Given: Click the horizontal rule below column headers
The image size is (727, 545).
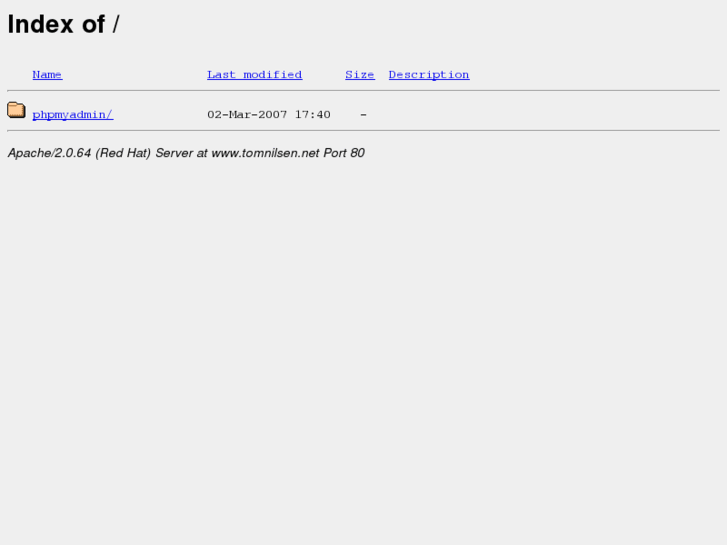Looking at the screenshot, I should tap(364, 90).
